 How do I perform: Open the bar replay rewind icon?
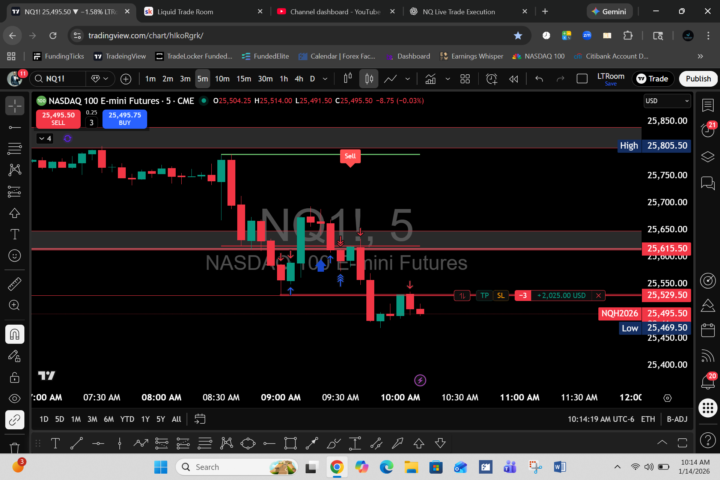(x=513, y=79)
